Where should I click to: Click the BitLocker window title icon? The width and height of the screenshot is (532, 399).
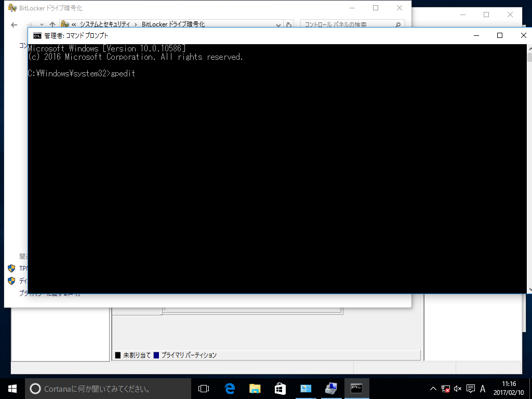[x=12, y=8]
